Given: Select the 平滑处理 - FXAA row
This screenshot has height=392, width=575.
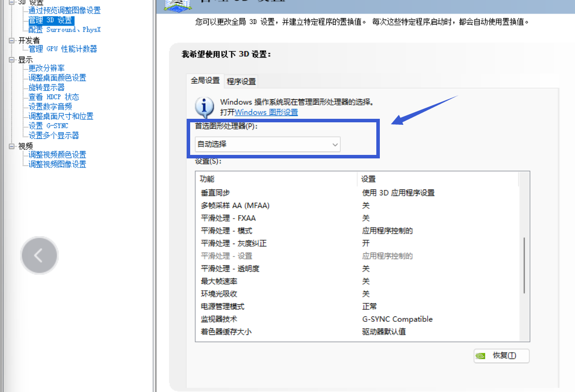Looking at the screenshot, I should point(358,218).
